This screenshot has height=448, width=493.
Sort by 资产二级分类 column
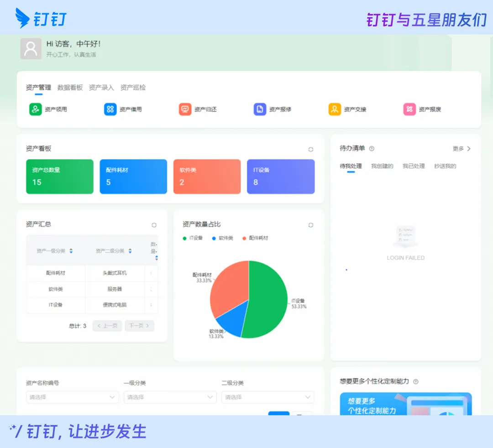coord(130,251)
